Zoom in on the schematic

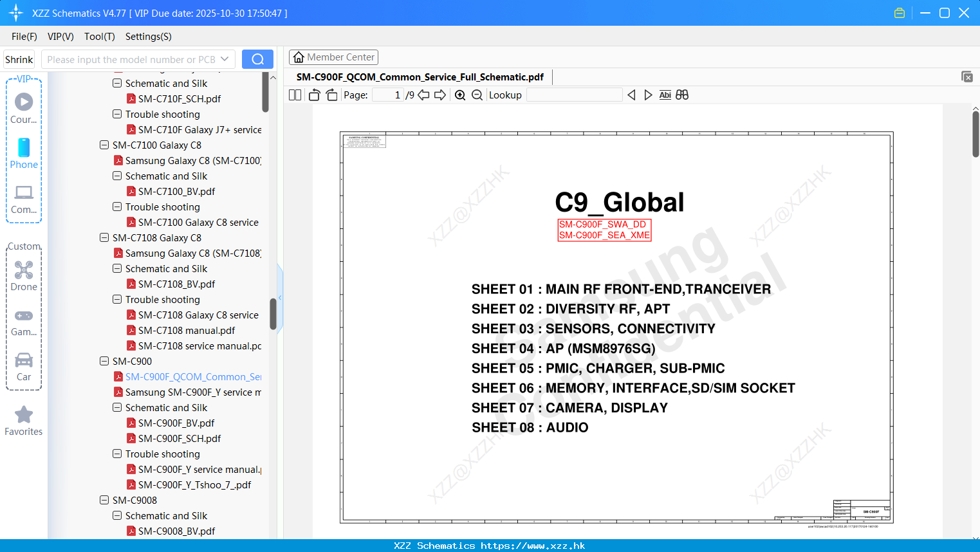[460, 95]
